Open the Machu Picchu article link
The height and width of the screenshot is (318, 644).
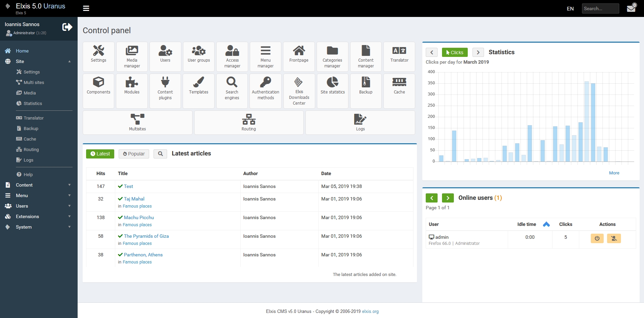139,217
